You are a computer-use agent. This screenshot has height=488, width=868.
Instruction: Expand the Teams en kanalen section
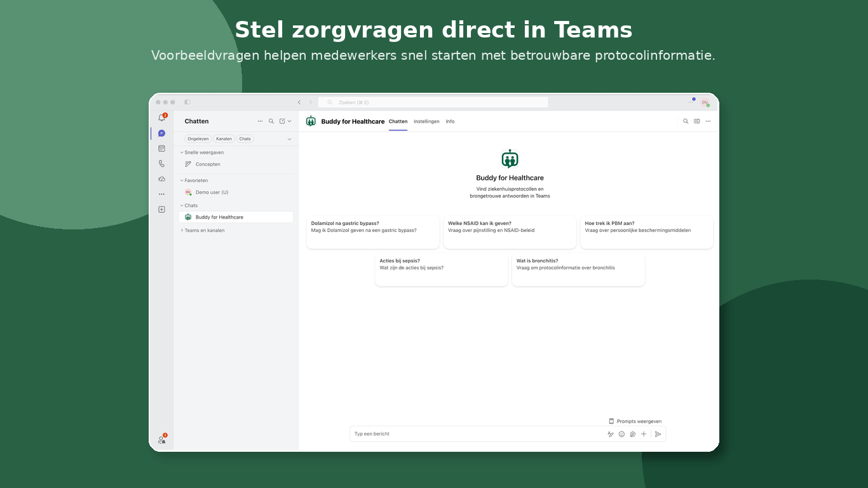pos(182,231)
